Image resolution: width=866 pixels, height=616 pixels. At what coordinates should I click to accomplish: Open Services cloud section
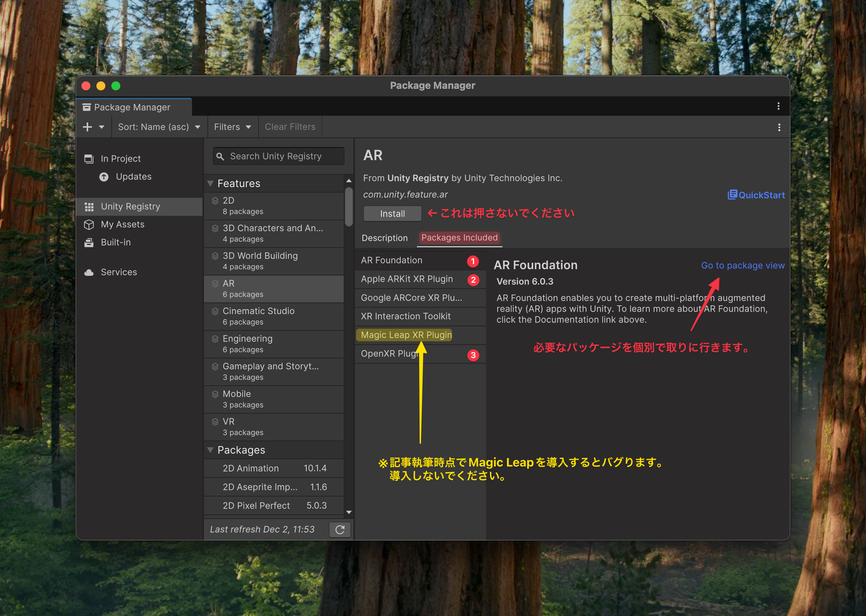[x=118, y=272]
